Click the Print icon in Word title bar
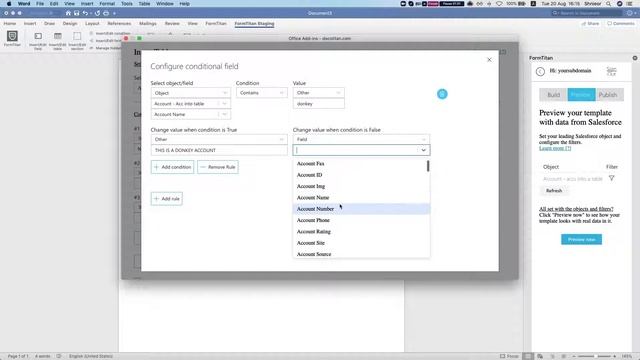This screenshot has height=360, width=640. [x=106, y=13]
